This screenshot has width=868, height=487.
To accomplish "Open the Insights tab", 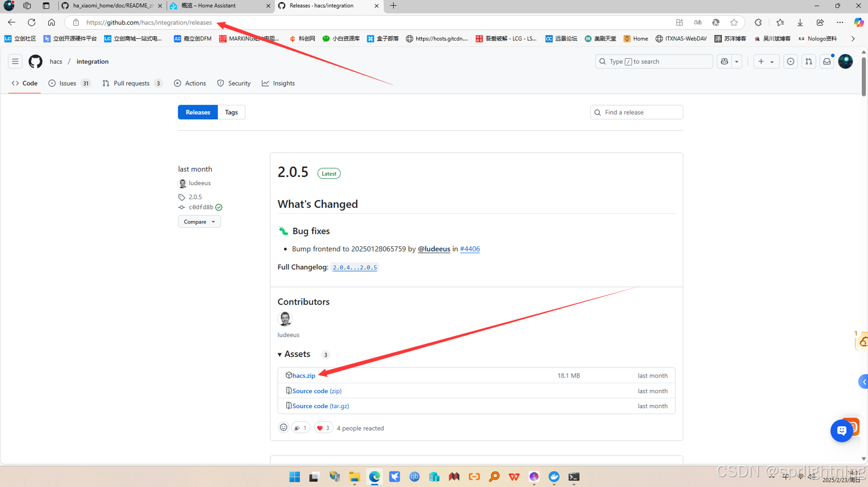I will (x=278, y=83).
